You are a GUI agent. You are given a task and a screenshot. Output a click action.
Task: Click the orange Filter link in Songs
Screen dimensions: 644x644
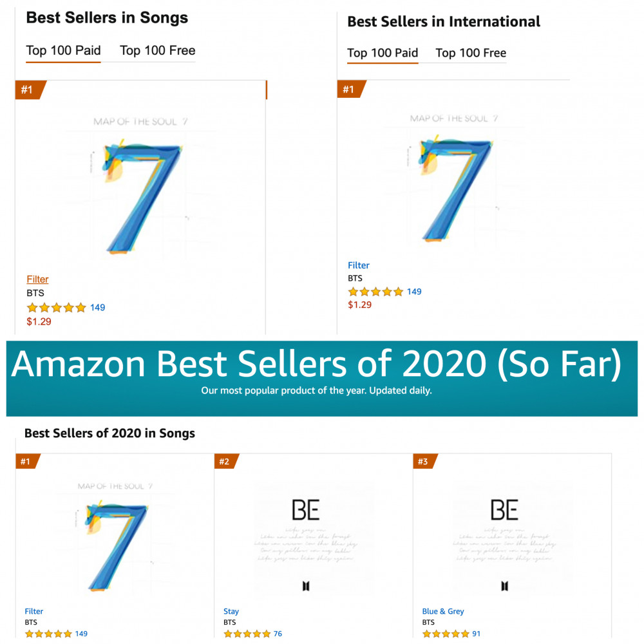37,279
